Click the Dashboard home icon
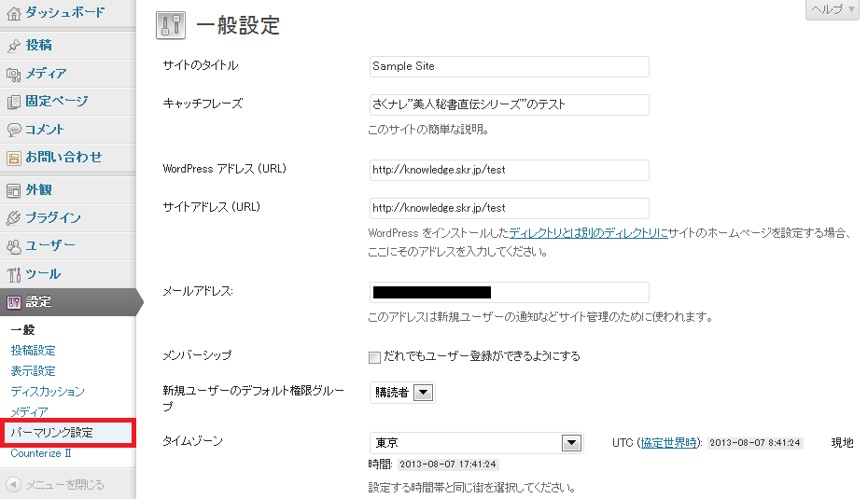 (x=13, y=13)
